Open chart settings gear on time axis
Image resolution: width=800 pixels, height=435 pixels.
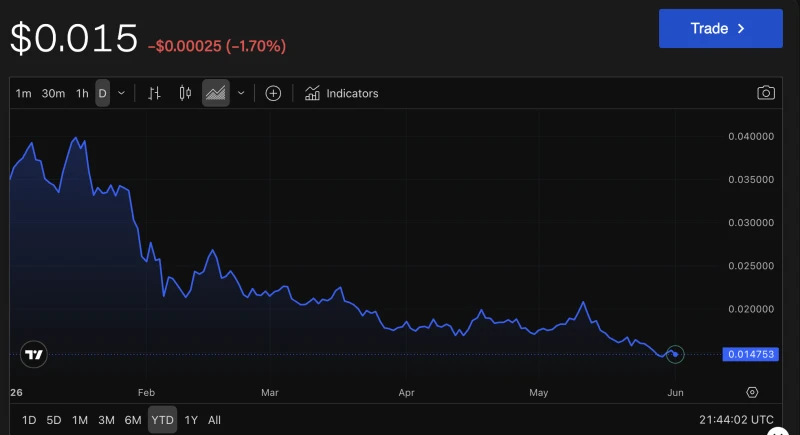click(752, 392)
